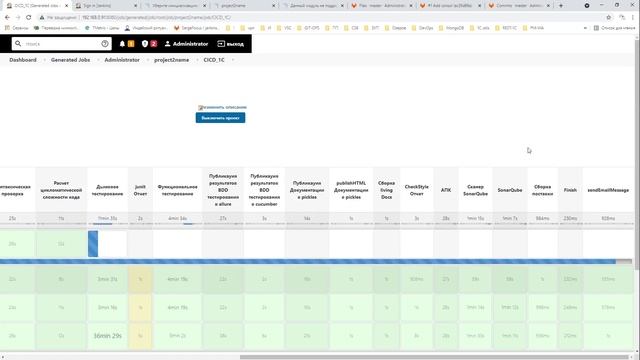Open the MongoDB bookmark folder
The height and width of the screenshot is (360, 640).
click(452, 28)
